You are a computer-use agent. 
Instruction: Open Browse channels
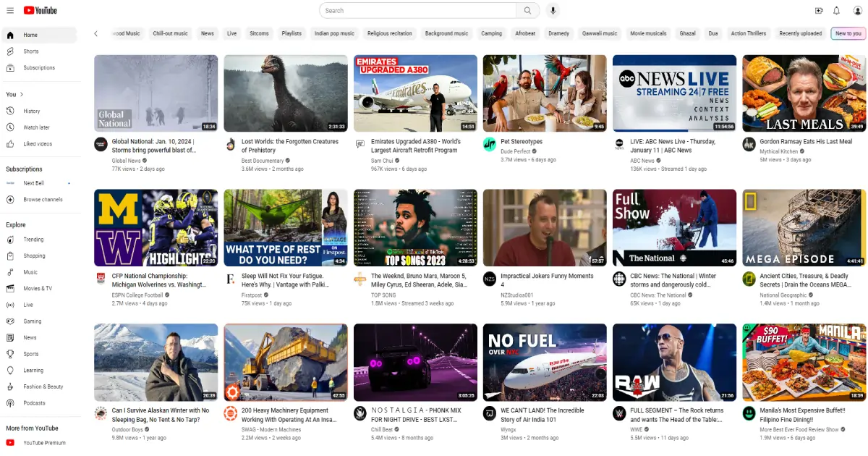38,200
